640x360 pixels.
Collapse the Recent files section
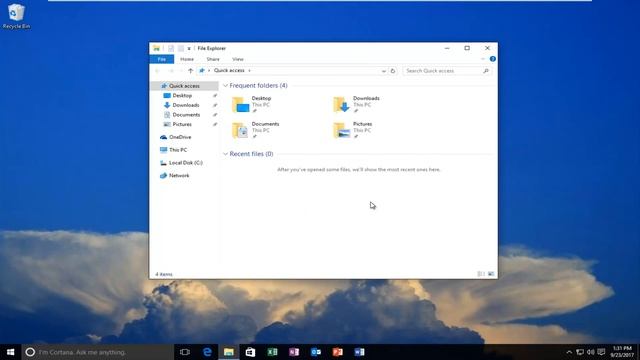click(225, 154)
